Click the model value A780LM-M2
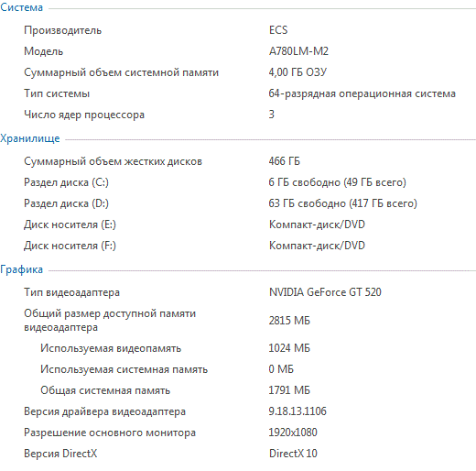The height and width of the screenshot is (471, 476). click(298, 51)
